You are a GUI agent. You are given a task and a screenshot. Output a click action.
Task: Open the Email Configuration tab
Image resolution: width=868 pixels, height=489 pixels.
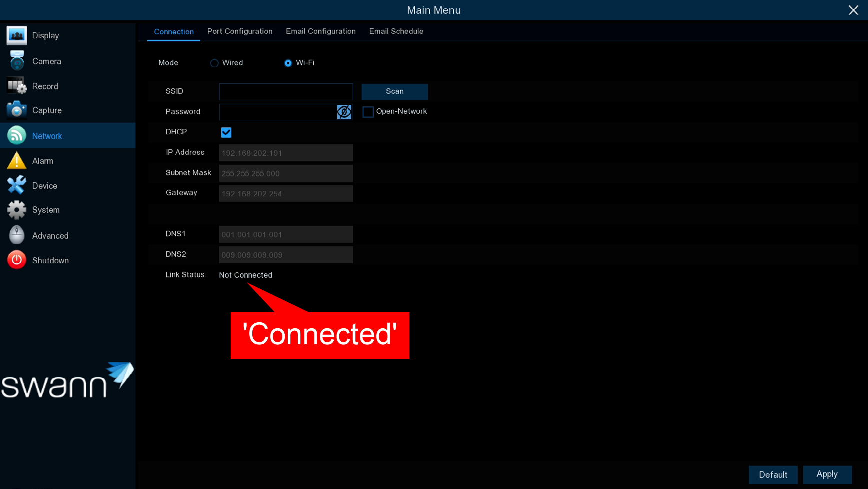[321, 31]
